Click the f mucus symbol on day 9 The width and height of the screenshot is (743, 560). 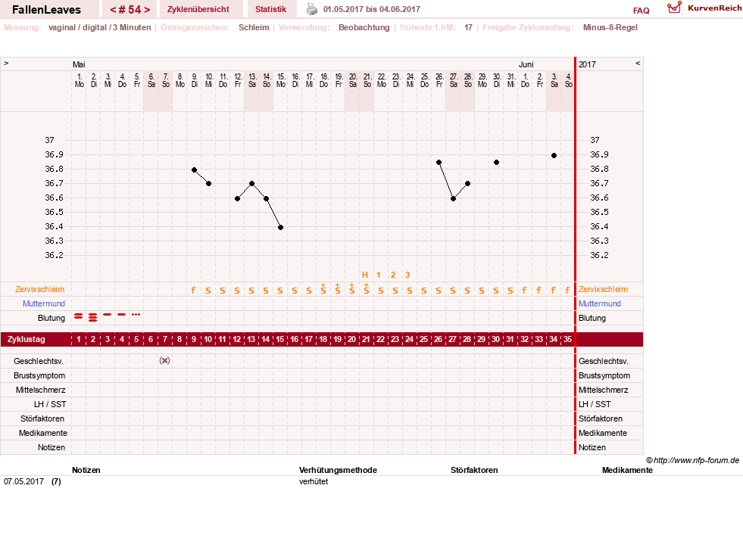(193, 290)
